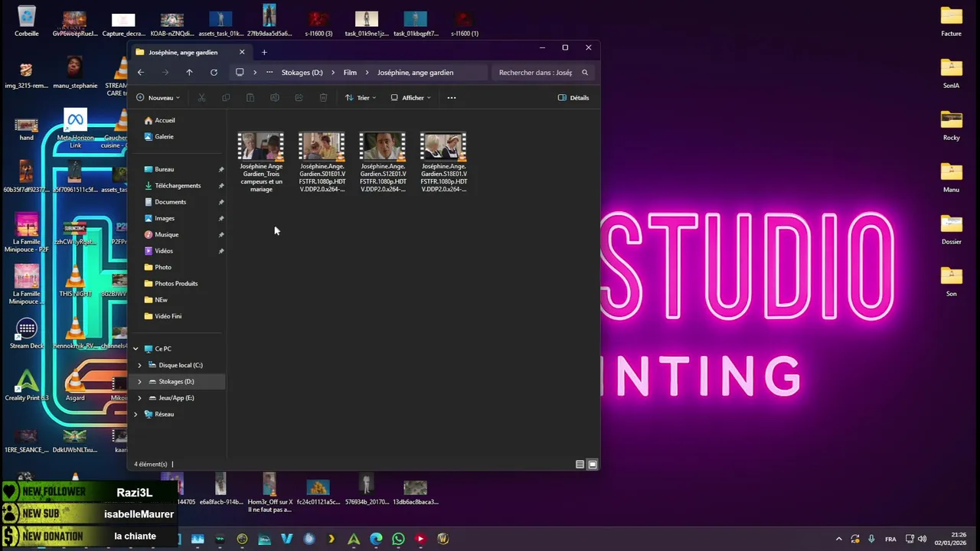Click the greyed Cut scissors icon
This screenshot has height=551, width=980.
[201, 98]
